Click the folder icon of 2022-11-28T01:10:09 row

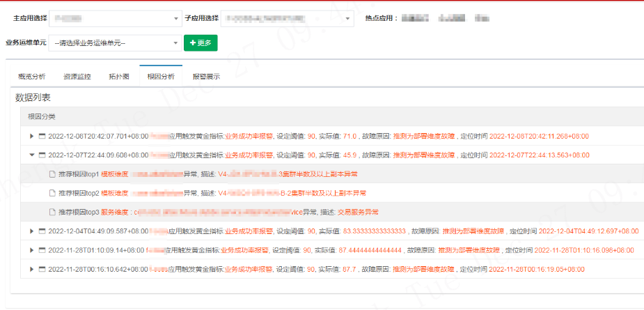[42, 250]
